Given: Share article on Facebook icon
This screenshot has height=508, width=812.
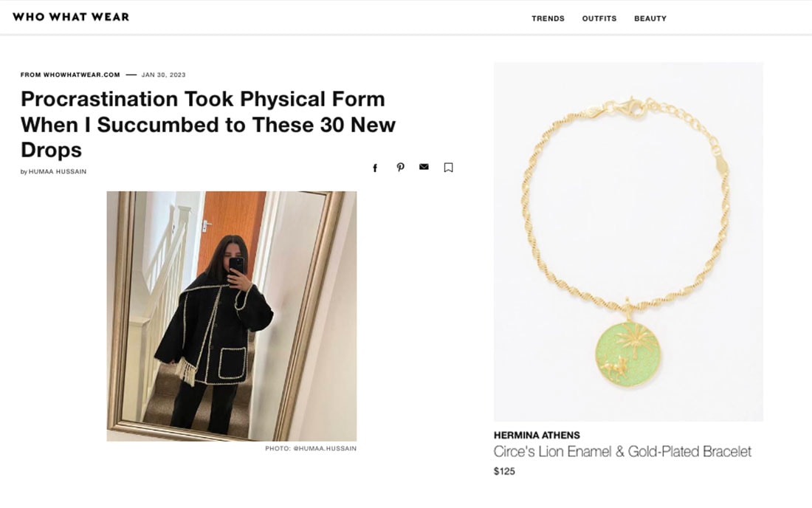Looking at the screenshot, I should 375,168.
